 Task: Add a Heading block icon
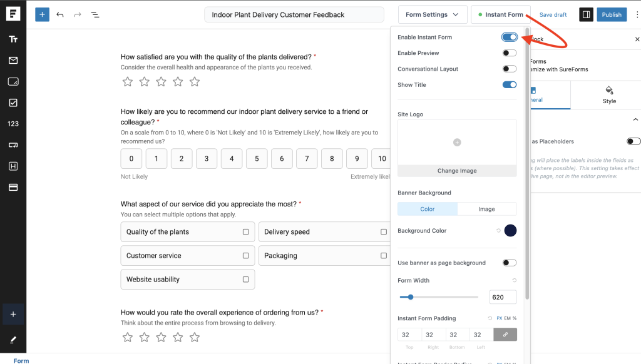(13, 166)
